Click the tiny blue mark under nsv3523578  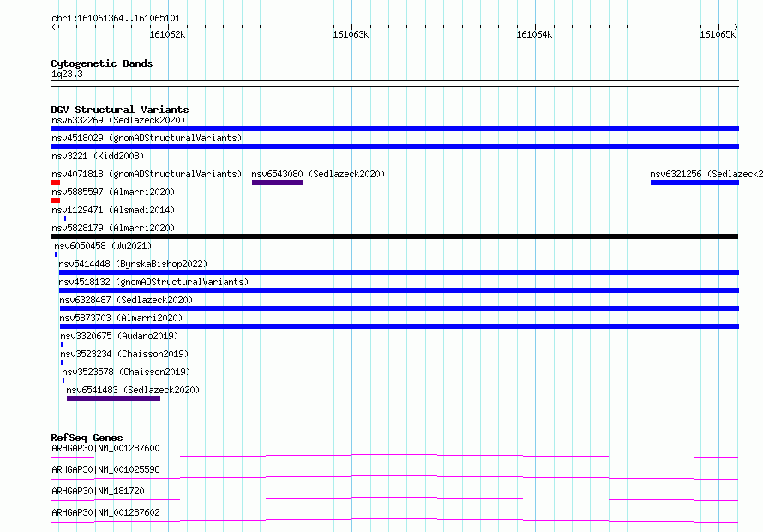coord(63,380)
